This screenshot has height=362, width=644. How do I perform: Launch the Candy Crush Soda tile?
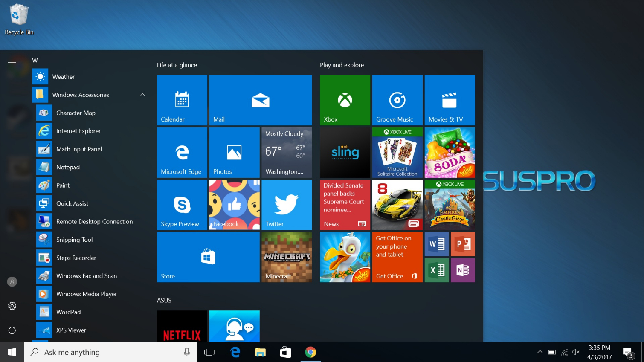(450, 153)
